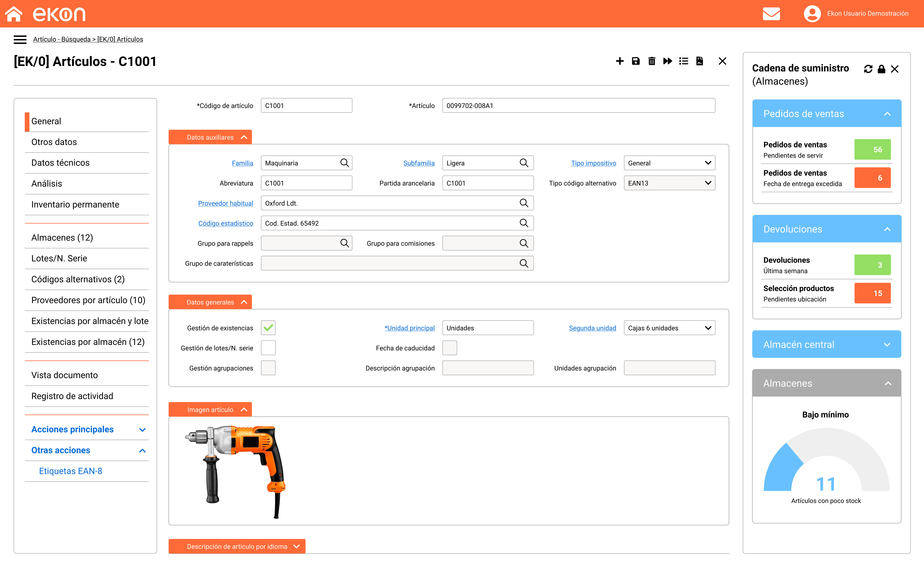
Task: Click the Proveedor habitual link
Action: (225, 203)
